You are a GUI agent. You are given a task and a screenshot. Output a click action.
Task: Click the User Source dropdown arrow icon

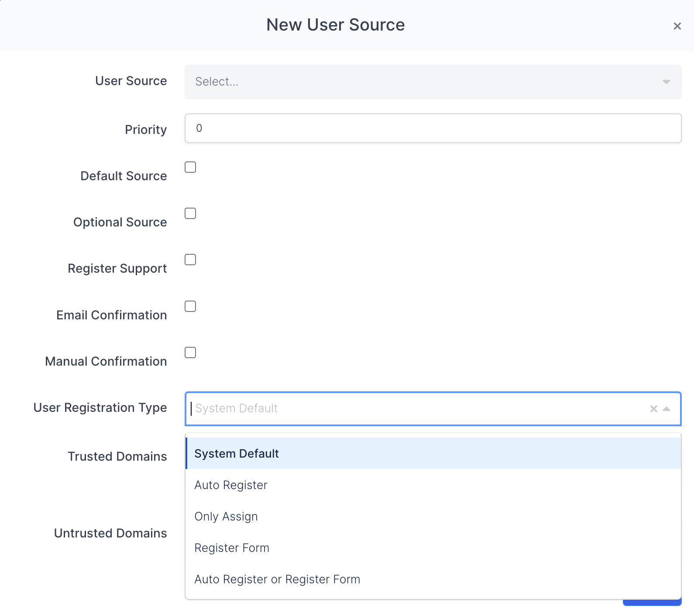point(666,82)
